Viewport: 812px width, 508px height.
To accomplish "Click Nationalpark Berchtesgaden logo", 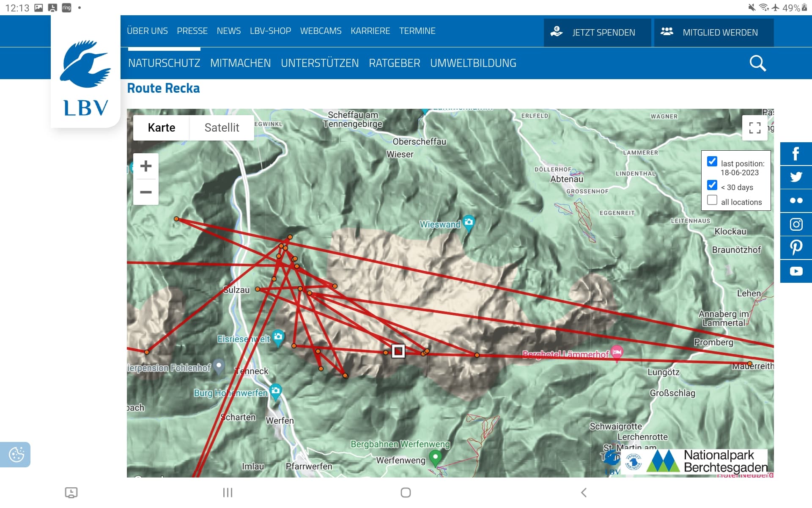I will [706, 461].
